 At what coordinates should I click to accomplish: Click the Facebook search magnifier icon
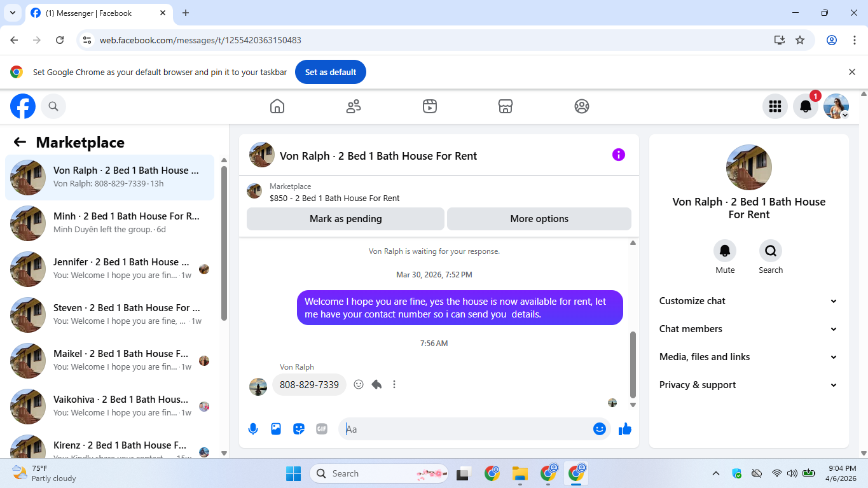(x=53, y=106)
